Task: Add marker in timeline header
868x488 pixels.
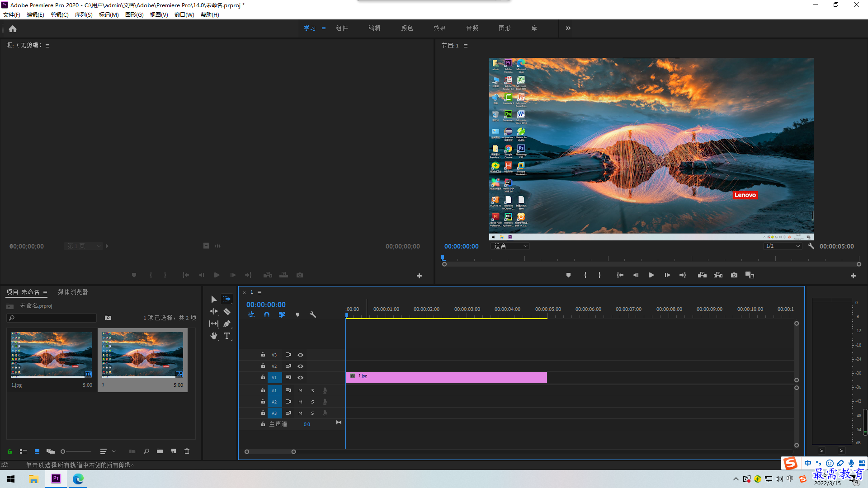Action: (x=297, y=314)
